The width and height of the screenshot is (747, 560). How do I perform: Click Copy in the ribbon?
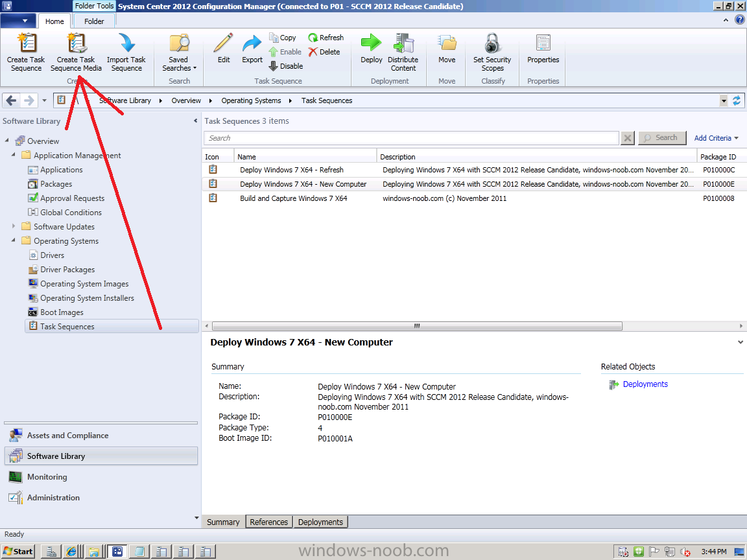click(x=283, y=37)
